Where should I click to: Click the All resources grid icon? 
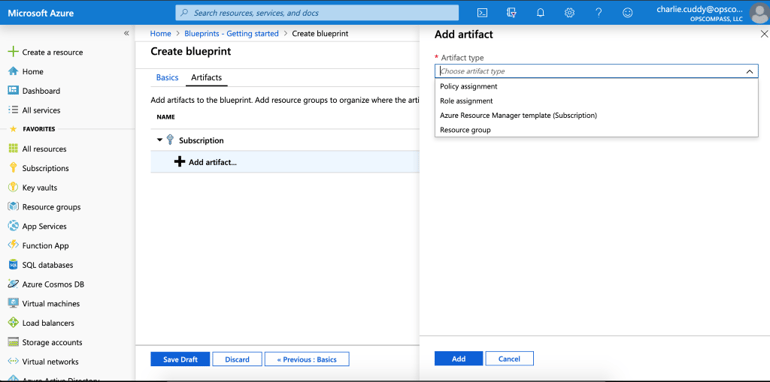(13, 148)
